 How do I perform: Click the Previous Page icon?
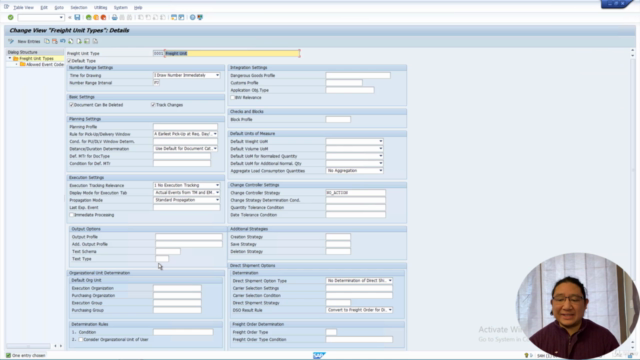coord(148,18)
